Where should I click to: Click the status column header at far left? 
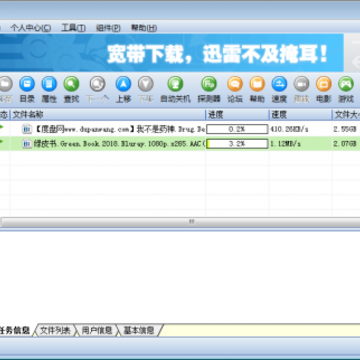(x=5, y=115)
